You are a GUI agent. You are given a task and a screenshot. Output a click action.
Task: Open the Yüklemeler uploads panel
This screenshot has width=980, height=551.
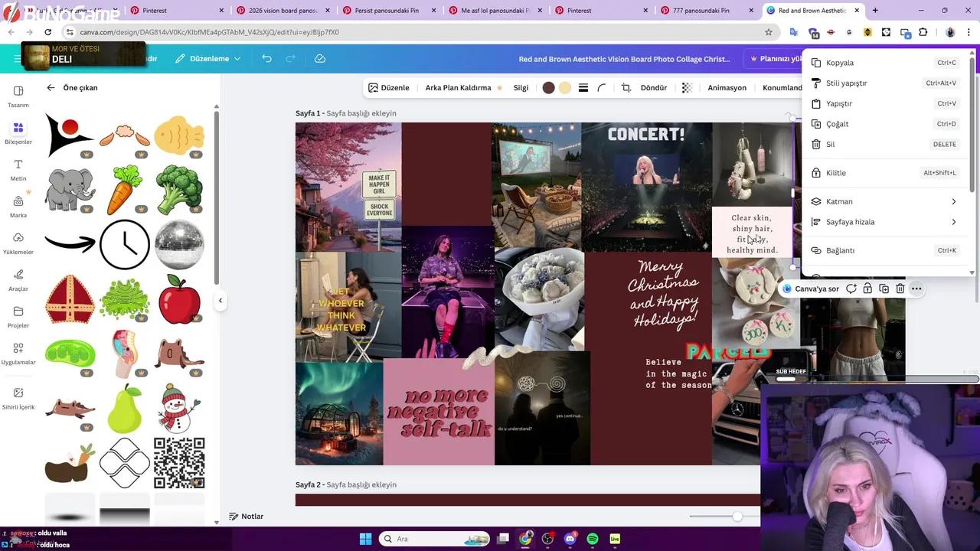(x=18, y=243)
